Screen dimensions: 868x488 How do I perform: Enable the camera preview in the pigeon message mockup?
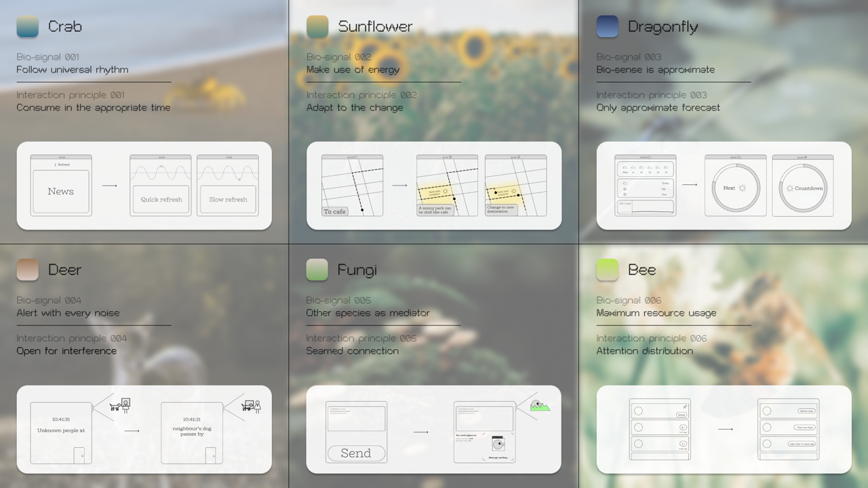[498, 444]
